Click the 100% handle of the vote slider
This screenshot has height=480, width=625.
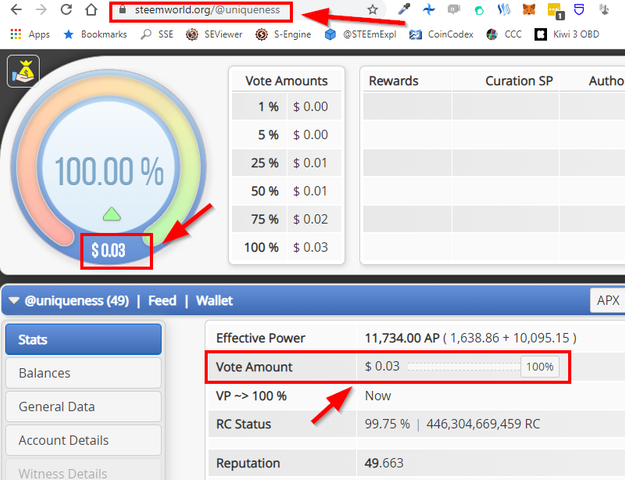pyautogui.click(x=540, y=367)
